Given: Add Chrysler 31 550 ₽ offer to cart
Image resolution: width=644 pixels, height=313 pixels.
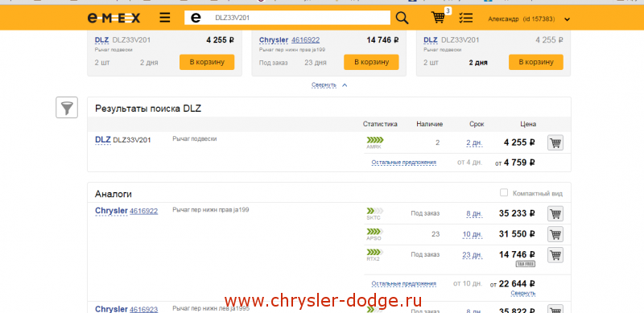Looking at the screenshot, I should tap(555, 234).
